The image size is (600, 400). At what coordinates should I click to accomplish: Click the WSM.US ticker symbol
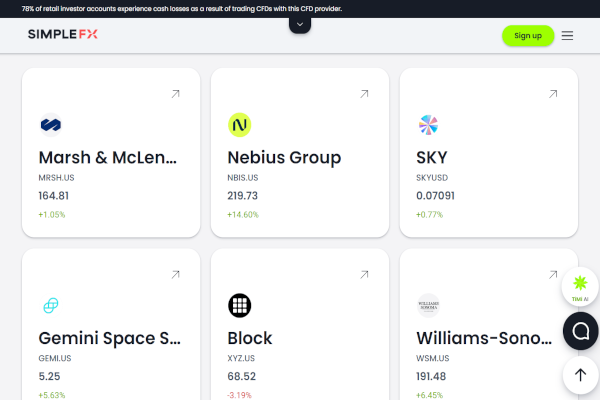(433, 358)
